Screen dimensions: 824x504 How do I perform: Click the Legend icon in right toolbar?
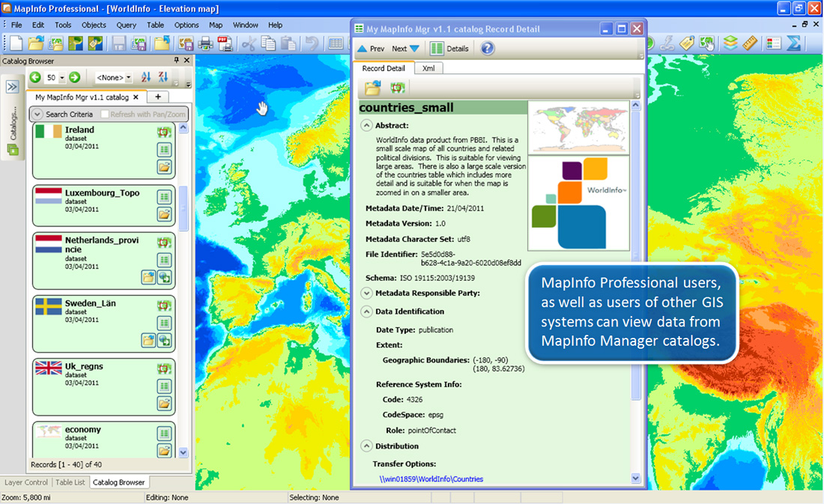coord(774,43)
